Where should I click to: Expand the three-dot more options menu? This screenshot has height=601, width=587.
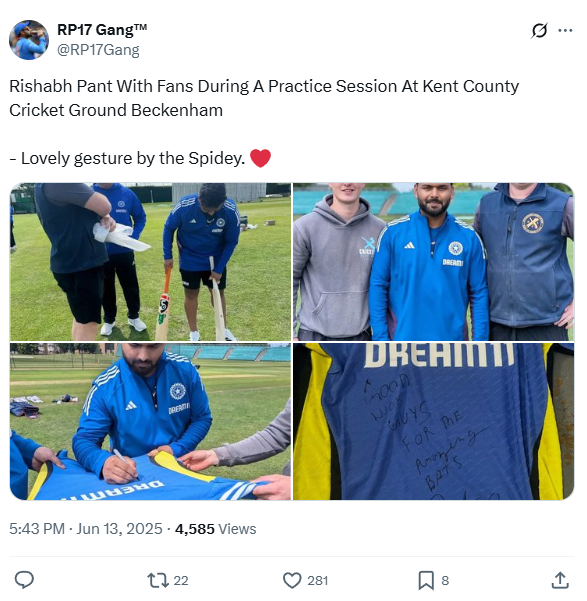[x=565, y=31]
